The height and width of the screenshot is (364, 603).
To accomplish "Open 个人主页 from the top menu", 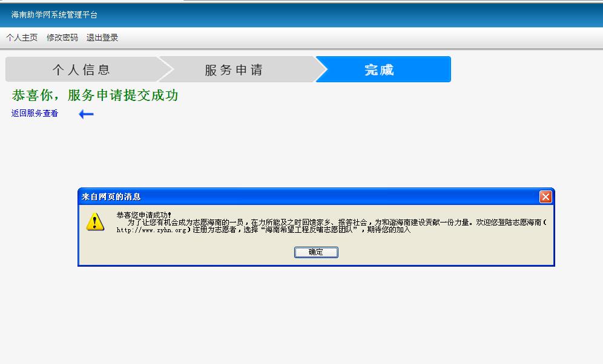I will (22, 37).
